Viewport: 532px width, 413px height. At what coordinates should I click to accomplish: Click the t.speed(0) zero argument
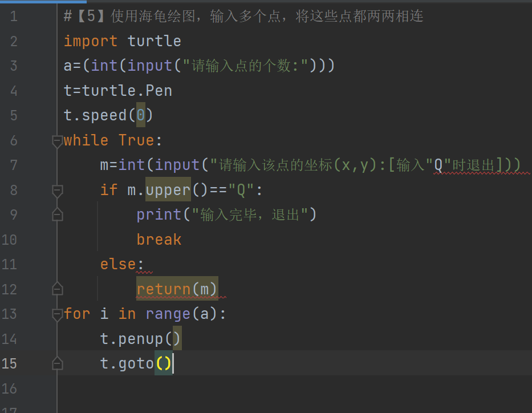pos(141,115)
